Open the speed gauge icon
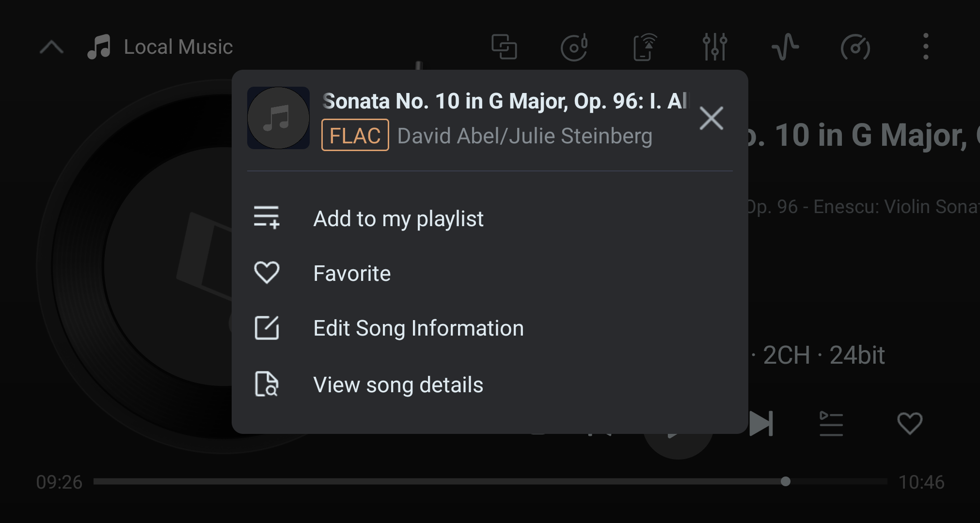This screenshot has height=523, width=980. click(x=855, y=47)
